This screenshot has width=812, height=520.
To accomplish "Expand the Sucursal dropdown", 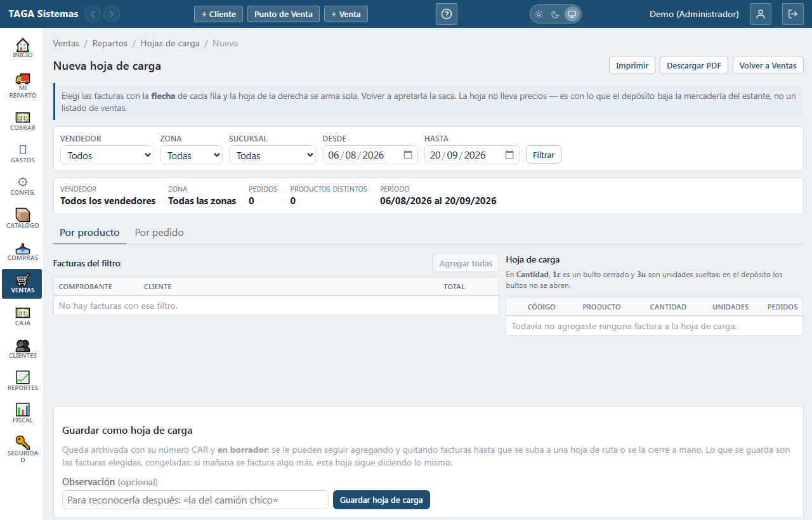I will 272,155.
